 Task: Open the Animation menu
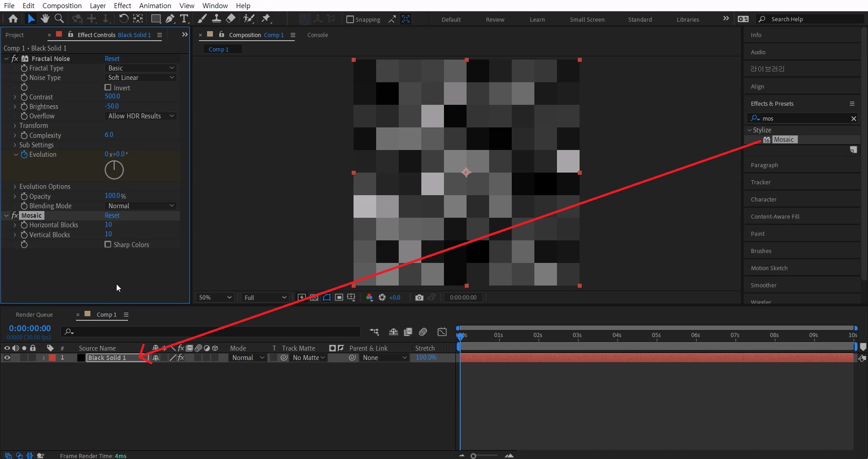(155, 5)
